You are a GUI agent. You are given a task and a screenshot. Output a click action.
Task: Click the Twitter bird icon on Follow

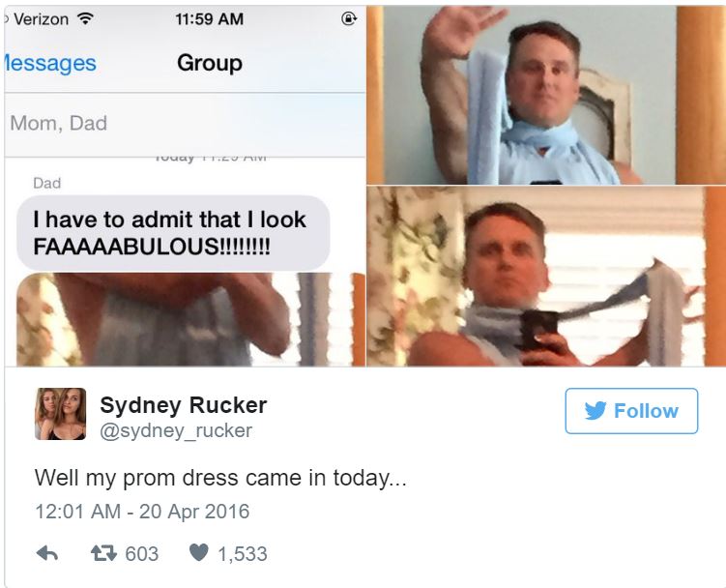click(595, 410)
